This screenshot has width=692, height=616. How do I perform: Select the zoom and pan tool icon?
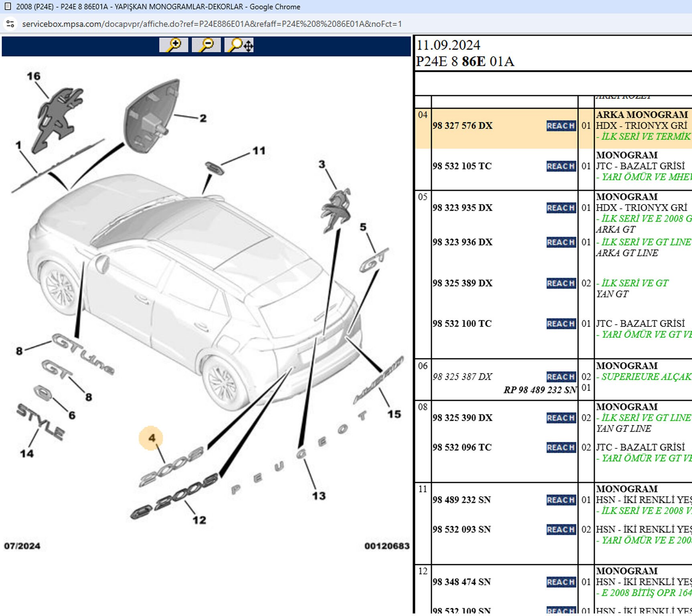pyautogui.click(x=239, y=45)
